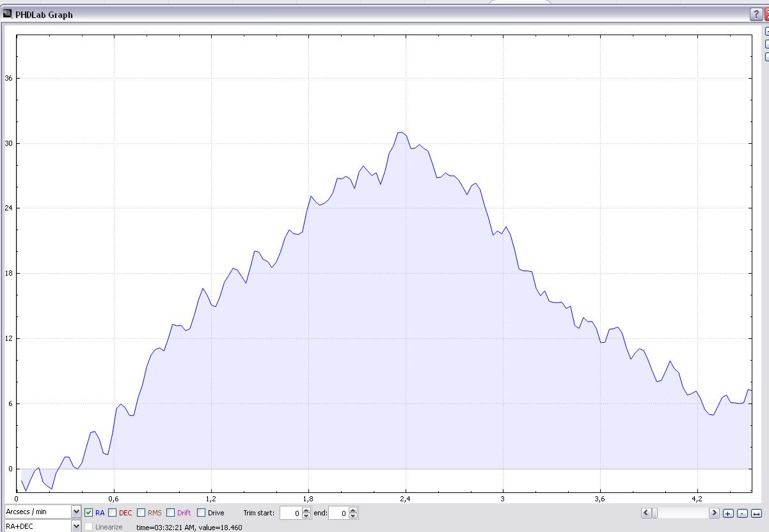
Task: Enable the Drive checkbox
Action: (201, 513)
